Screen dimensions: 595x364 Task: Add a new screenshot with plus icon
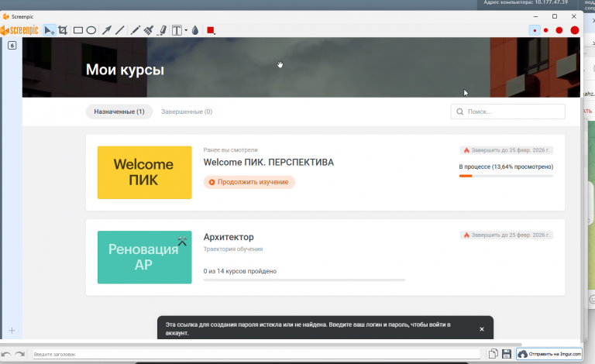click(12, 331)
